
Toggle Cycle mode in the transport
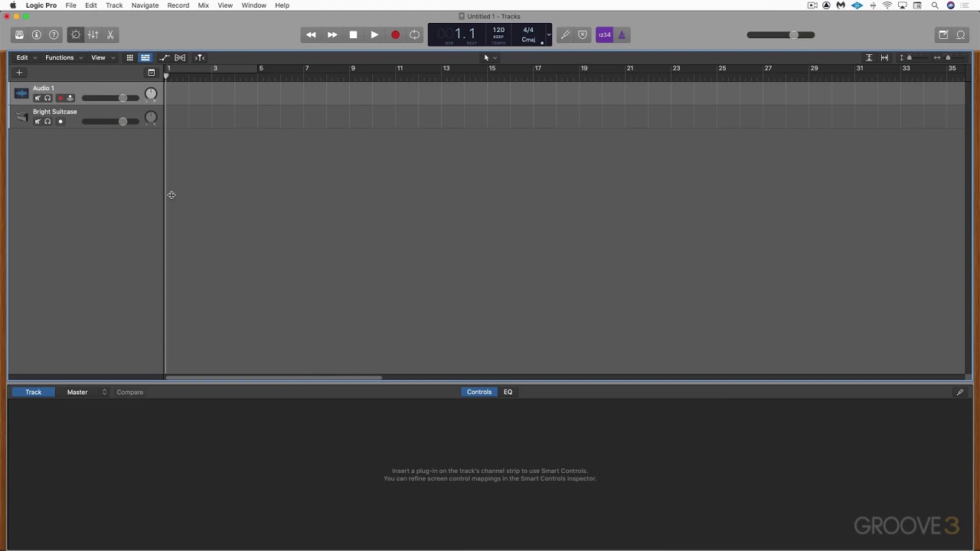(415, 34)
